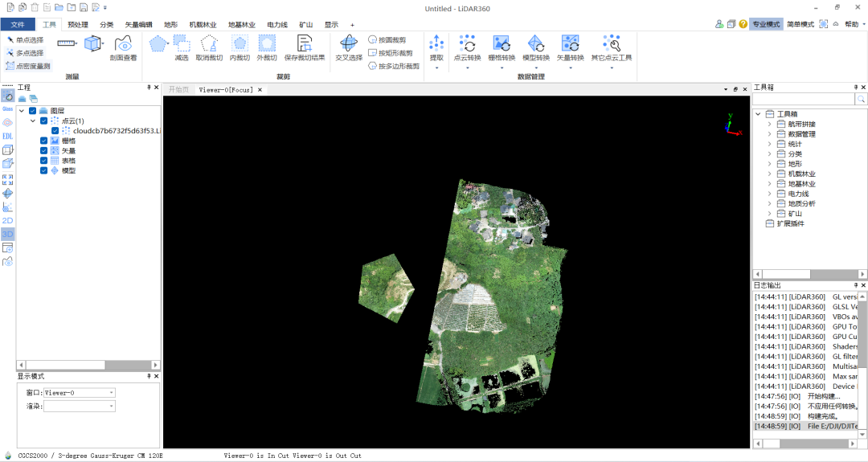Click the toolbox search input field
Viewport: 868px width, 462px height.
coord(803,99)
